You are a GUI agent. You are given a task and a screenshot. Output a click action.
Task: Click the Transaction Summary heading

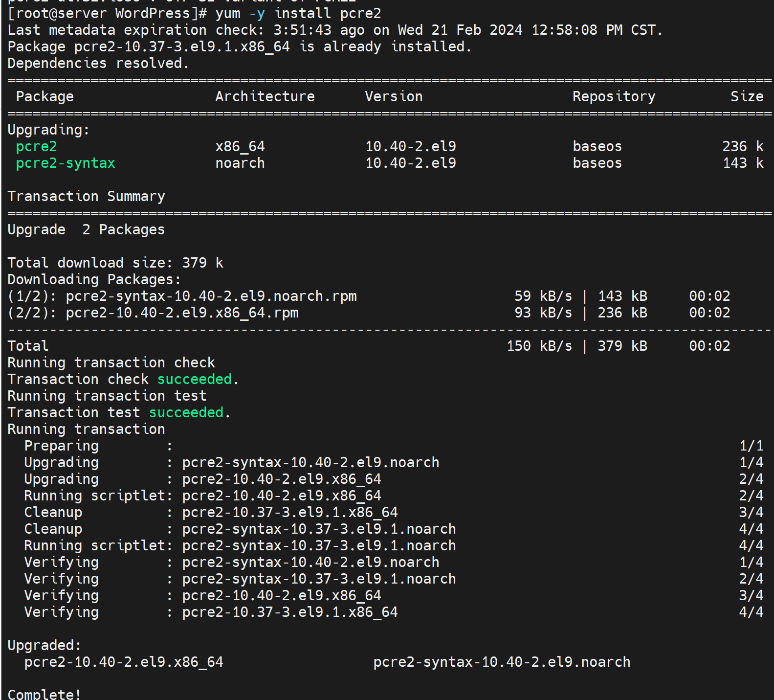click(x=86, y=196)
